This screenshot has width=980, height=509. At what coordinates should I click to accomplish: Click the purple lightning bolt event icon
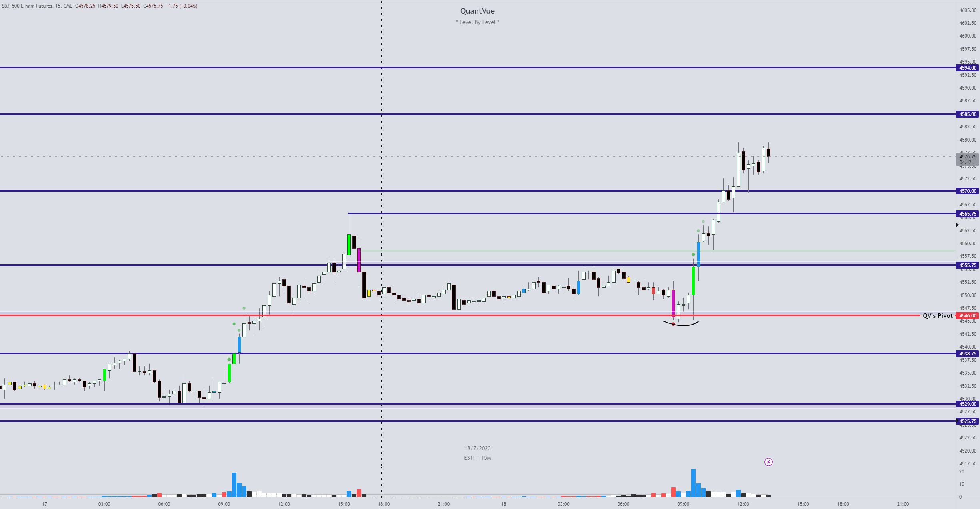[x=768, y=462]
